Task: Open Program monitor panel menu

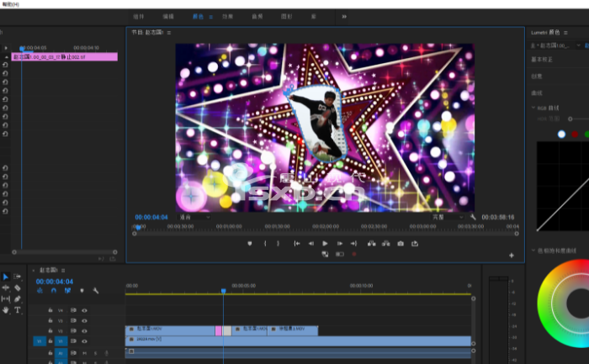Action: coord(169,33)
